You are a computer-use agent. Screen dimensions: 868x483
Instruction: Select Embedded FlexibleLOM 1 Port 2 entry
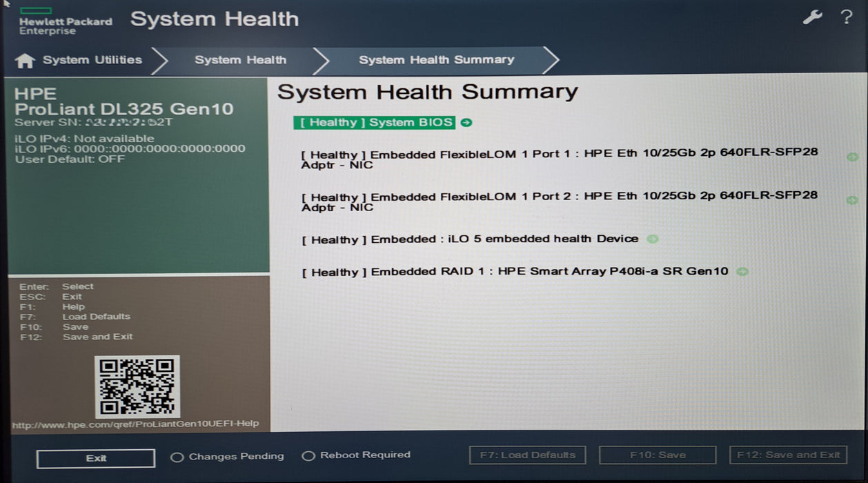[560, 201]
